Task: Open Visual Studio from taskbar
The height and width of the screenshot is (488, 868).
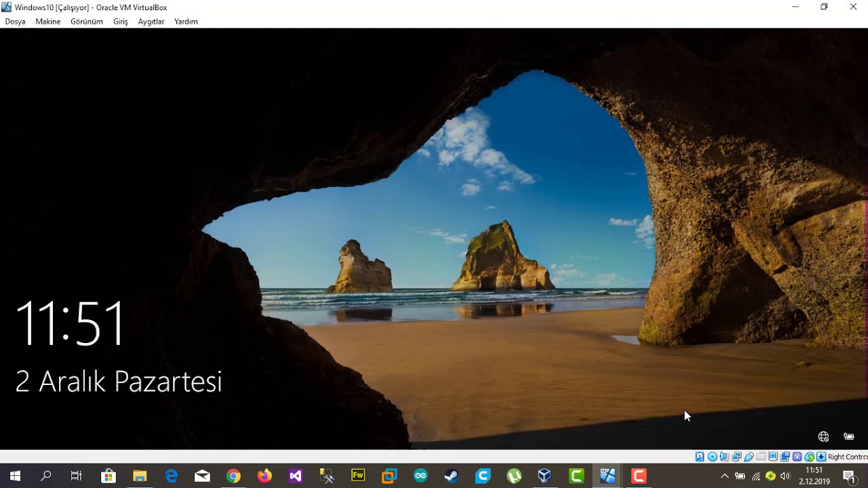Action: (296, 476)
